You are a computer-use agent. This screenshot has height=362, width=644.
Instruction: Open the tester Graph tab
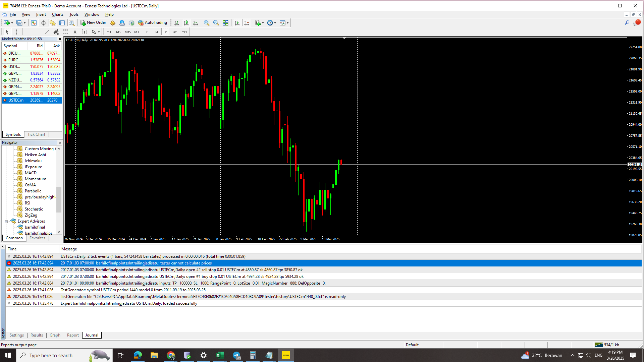point(55,335)
